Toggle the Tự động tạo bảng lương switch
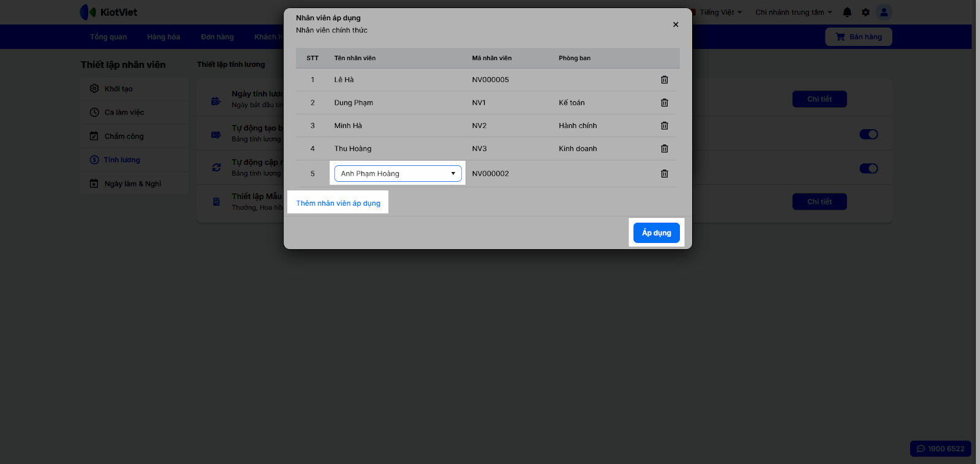Viewport: 980px width, 464px height. (x=869, y=134)
